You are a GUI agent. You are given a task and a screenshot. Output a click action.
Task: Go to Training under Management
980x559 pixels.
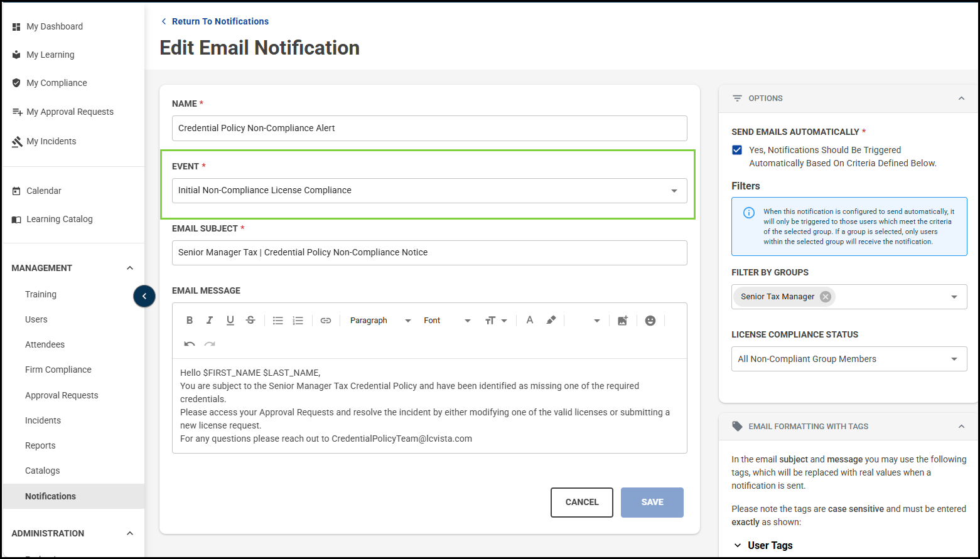[x=41, y=294]
